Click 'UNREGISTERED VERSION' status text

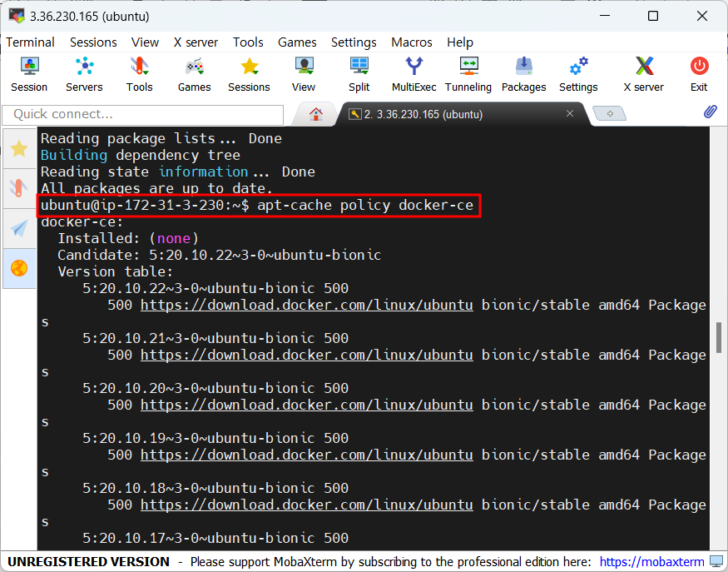(x=89, y=562)
